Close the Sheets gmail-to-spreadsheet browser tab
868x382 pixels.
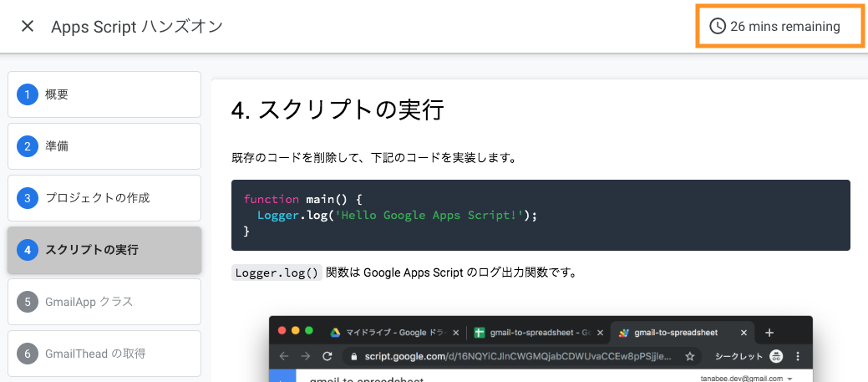point(600,333)
